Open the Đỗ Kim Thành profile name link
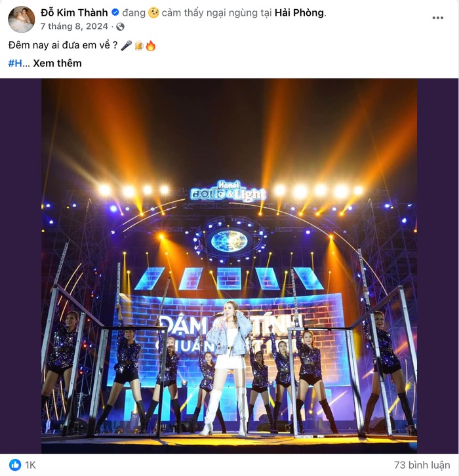This screenshot has height=476, width=459. [74, 12]
